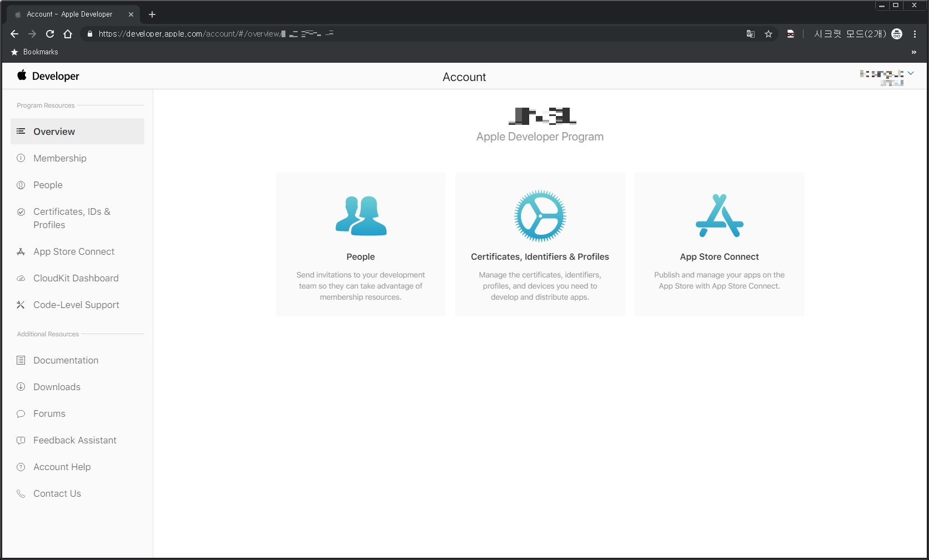Click the browser forward arrow
929x560 pixels.
32,34
